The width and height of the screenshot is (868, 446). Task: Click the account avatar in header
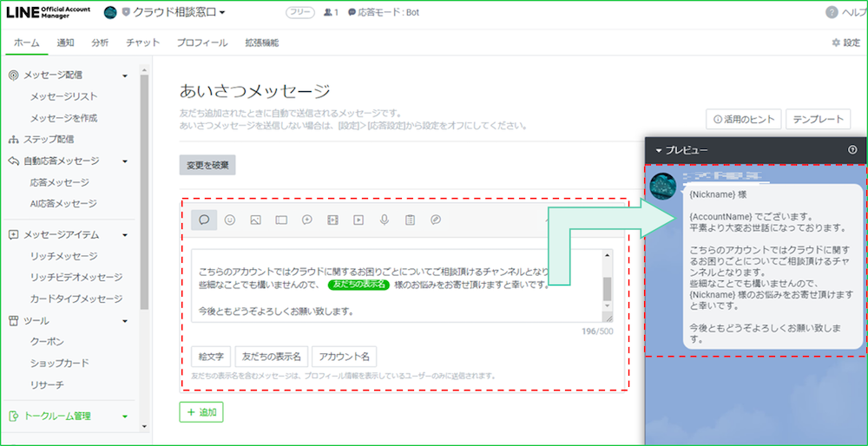pos(111,12)
